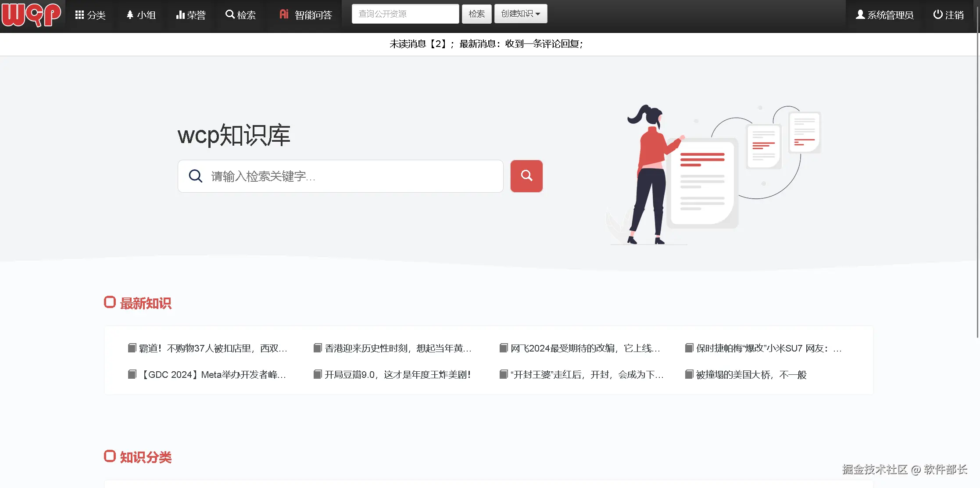Go to 小组 groups page

click(x=141, y=15)
